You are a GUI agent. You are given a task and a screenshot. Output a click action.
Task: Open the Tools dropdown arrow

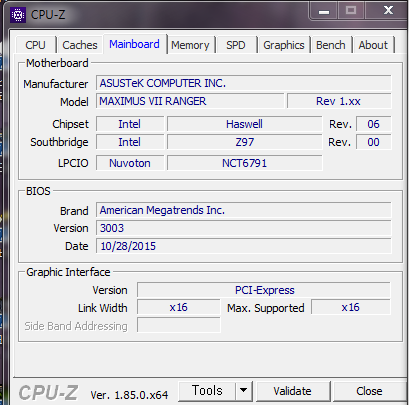coord(244,391)
